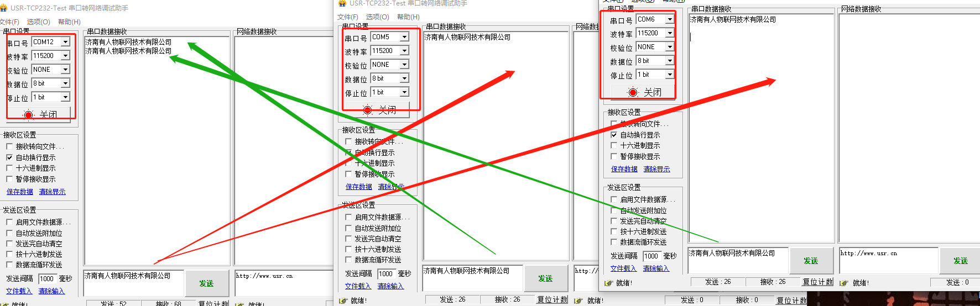Expand the 校验位 NONE dropdown in the COM5 window
This screenshot has width=980, height=306.
coord(404,65)
